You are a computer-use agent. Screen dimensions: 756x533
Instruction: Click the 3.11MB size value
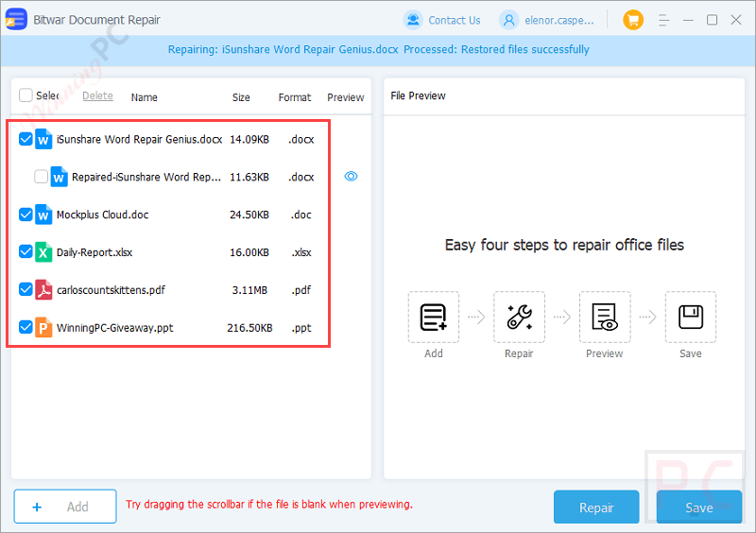249,290
